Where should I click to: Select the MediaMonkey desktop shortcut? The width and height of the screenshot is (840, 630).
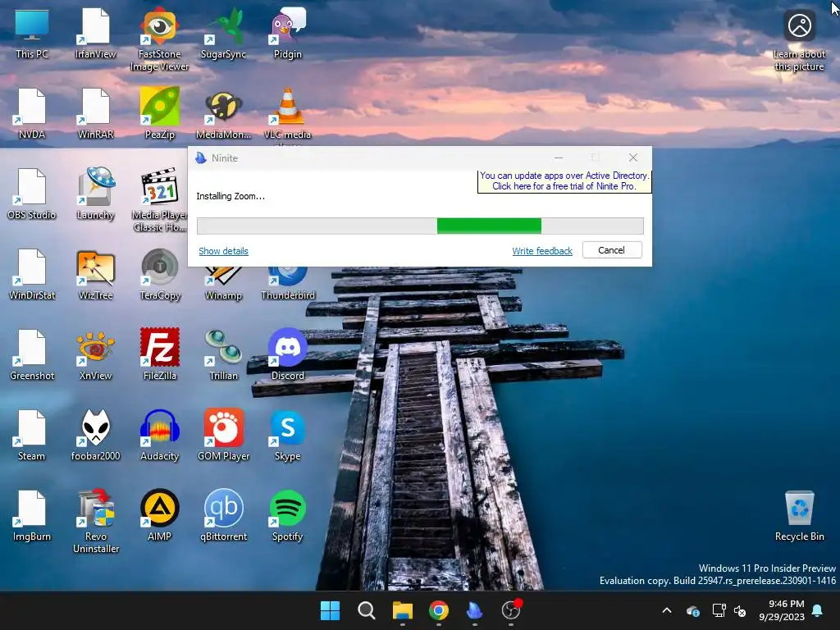[223, 113]
